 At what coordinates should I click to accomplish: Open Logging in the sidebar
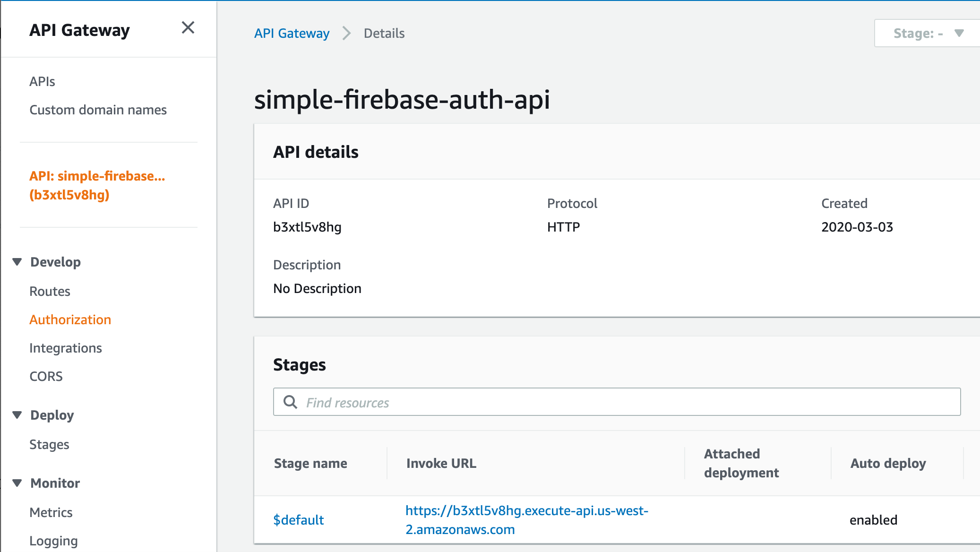click(53, 541)
